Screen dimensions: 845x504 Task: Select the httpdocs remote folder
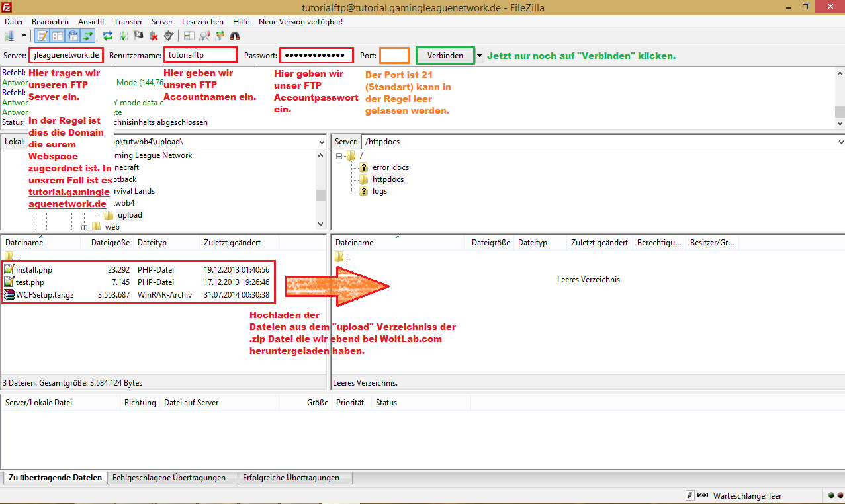(388, 179)
